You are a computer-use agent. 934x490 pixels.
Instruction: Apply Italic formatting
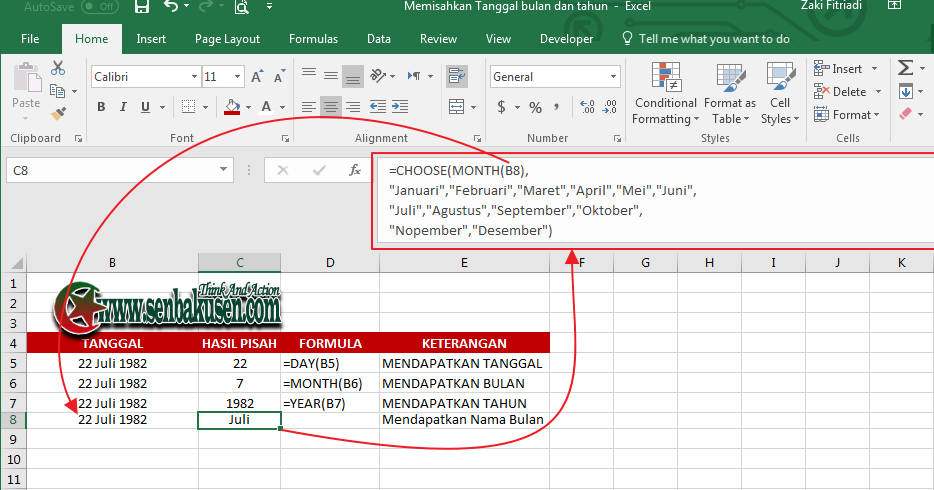click(x=123, y=107)
